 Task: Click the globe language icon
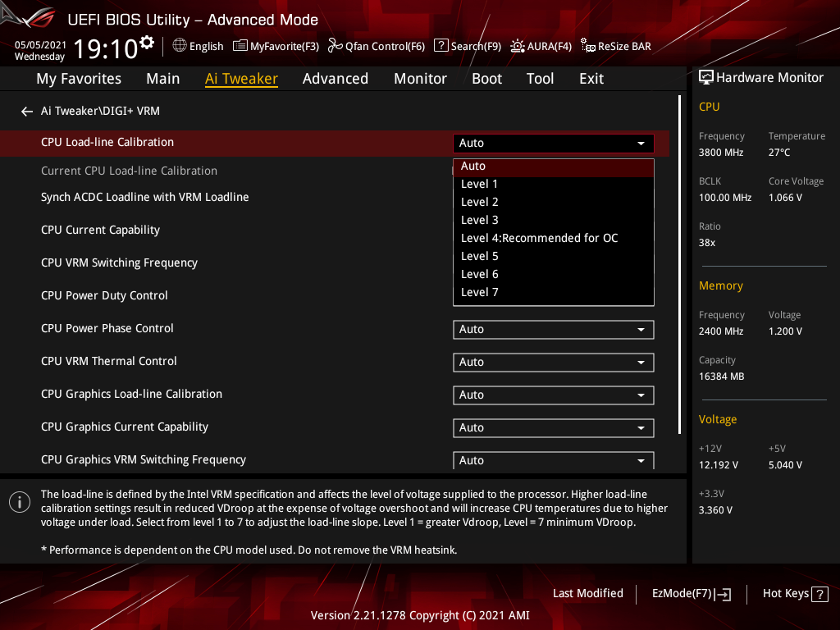[180, 46]
